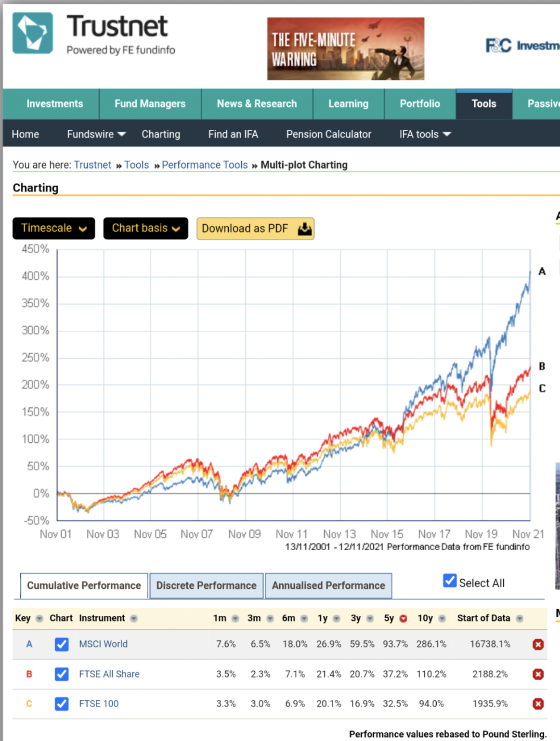Sort by Start of Data column arrow
Screen dimensions: 560x741
(x=520, y=619)
